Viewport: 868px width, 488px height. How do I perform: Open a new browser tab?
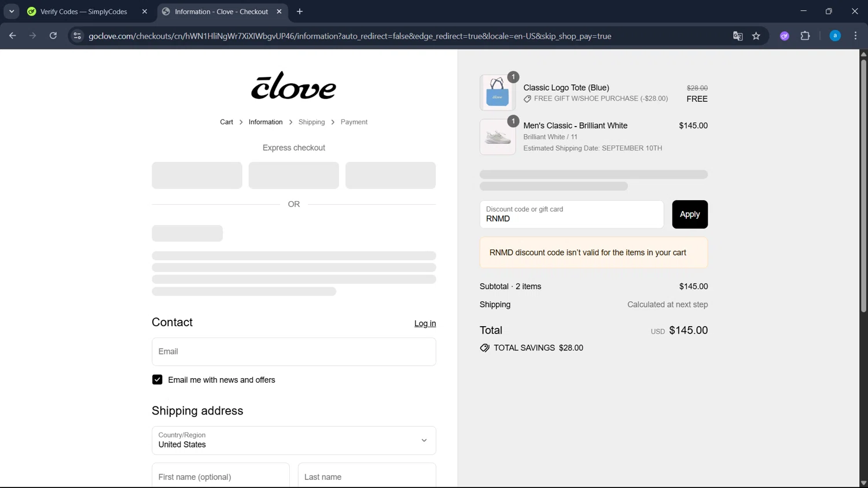tap(300, 12)
